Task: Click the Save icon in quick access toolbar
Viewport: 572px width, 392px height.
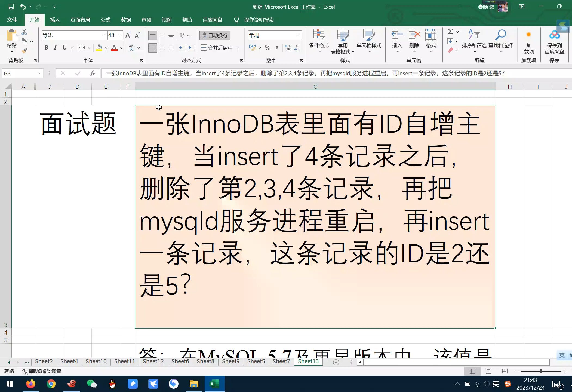Action: click(x=11, y=7)
